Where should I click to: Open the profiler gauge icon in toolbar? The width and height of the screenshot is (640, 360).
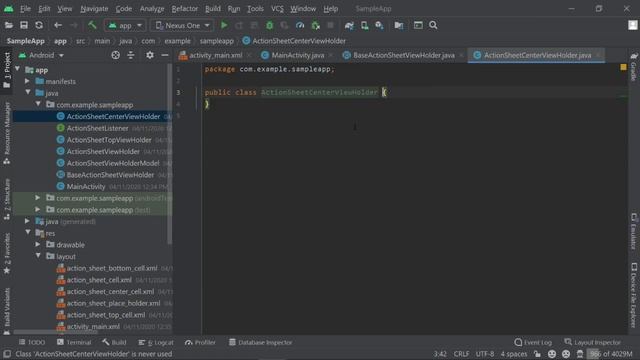click(x=300, y=25)
